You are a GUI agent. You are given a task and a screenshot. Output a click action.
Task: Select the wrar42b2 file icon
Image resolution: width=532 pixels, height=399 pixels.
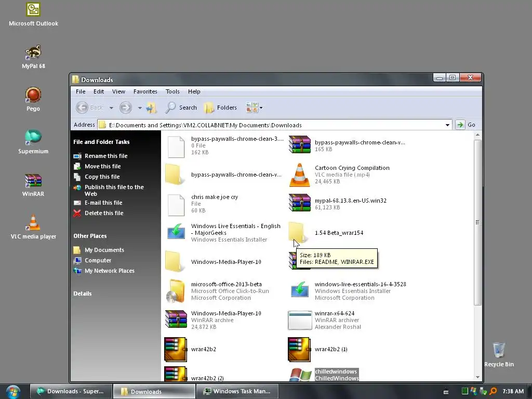pos(176,349)
